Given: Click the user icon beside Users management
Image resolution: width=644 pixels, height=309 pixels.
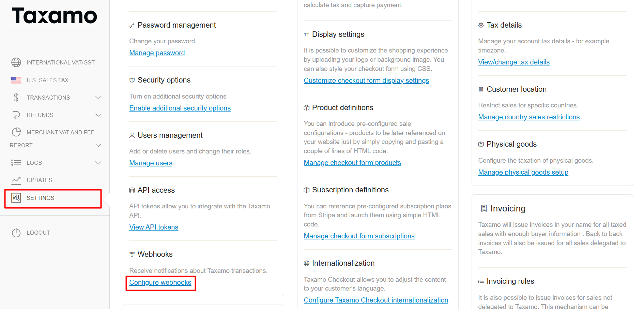Looking at the screenshot, I should point(132,135).
